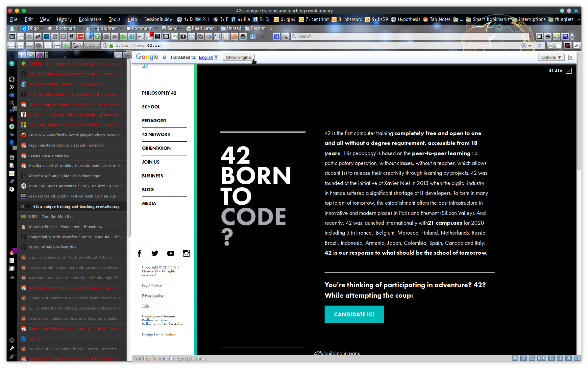
Task: Open the Privacy policy link
Action: (x=153, y=296)
